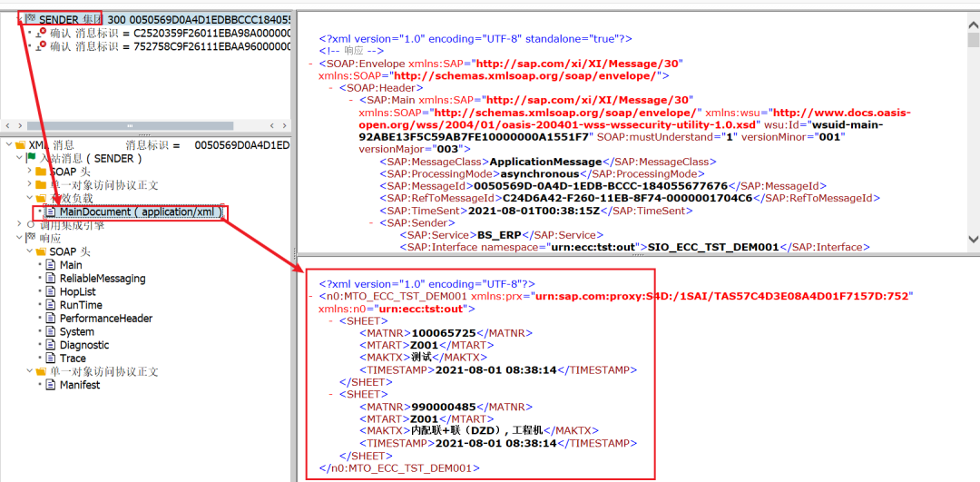
Task: Click the XML header pane's scroll-down arrow
Action: tap(973, 238)
